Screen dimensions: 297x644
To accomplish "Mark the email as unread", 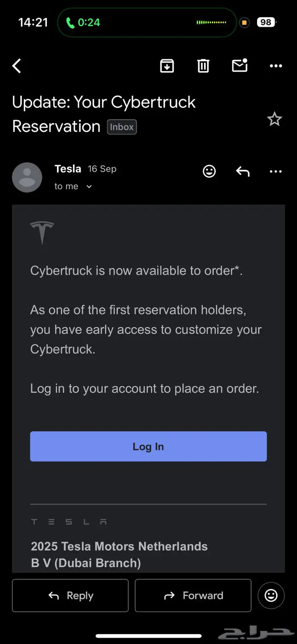I will click(x=240, y=65).
